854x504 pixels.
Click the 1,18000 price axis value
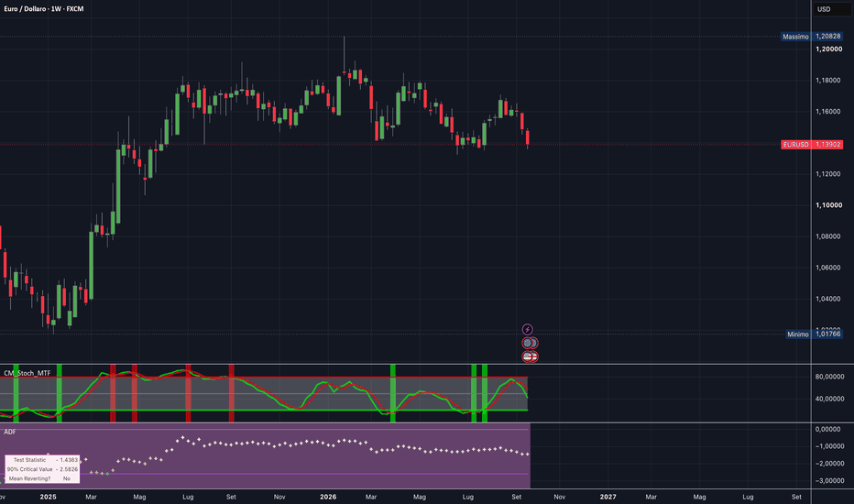point(827,80)
